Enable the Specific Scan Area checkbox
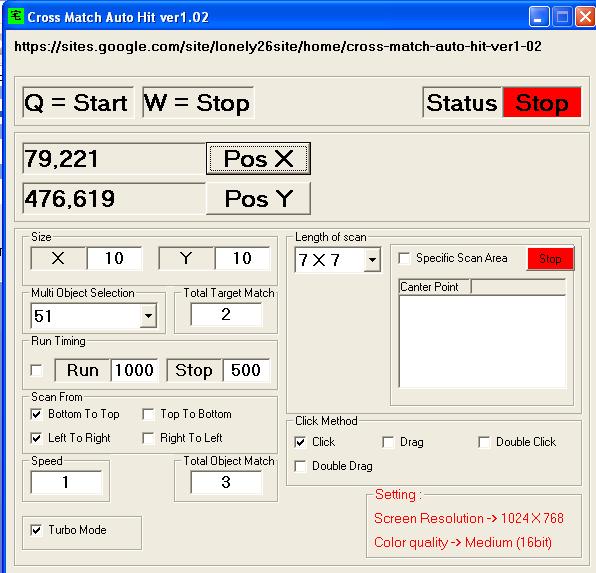The width and height of the screenshot is (596, 573). tap(404, 258)
